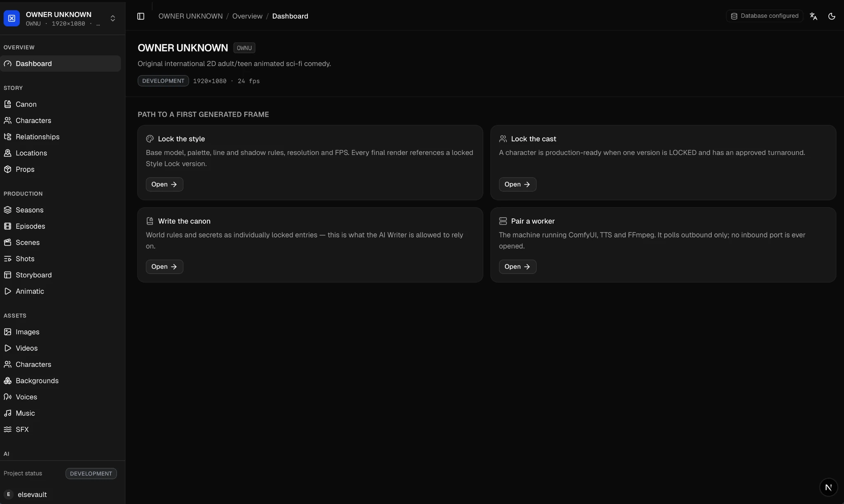This screenshot has width=844, height=504.
Task: Click the Music note icon
Action: click(7, 413)
